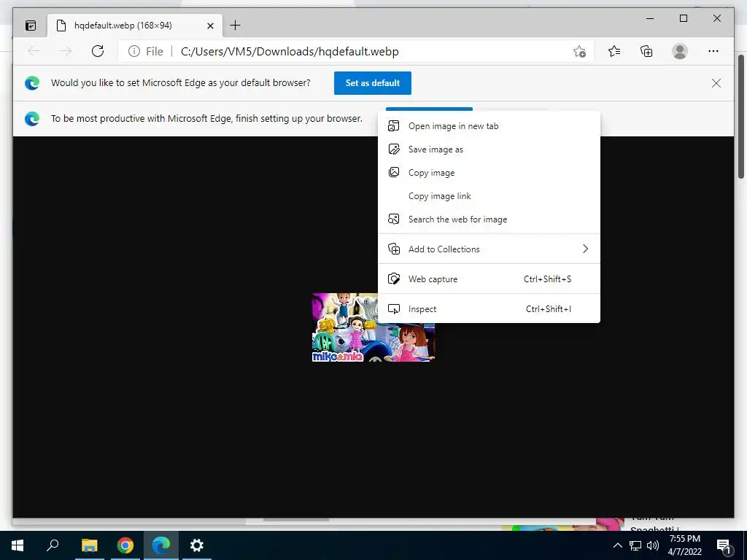This screenshot has width=747, height=560.
Task: Open taskbar search magnifier
Action: coord(53,545)
